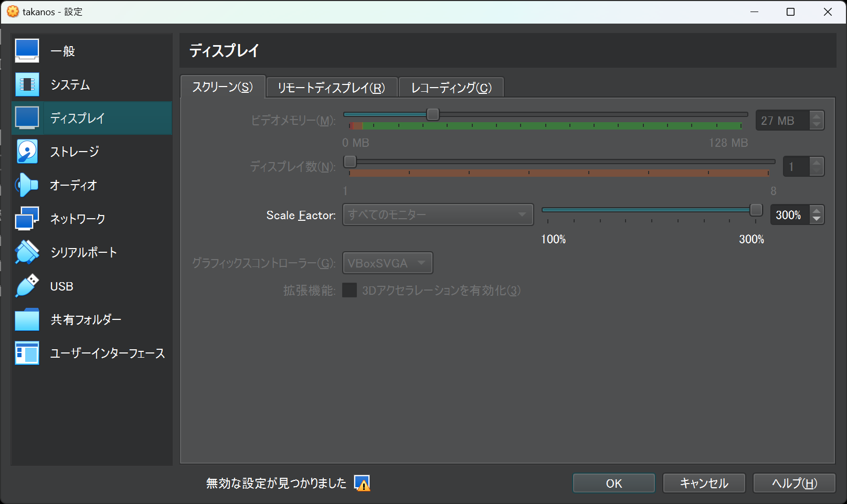
Task: Open the システム settings page
Action: (27, 84)
